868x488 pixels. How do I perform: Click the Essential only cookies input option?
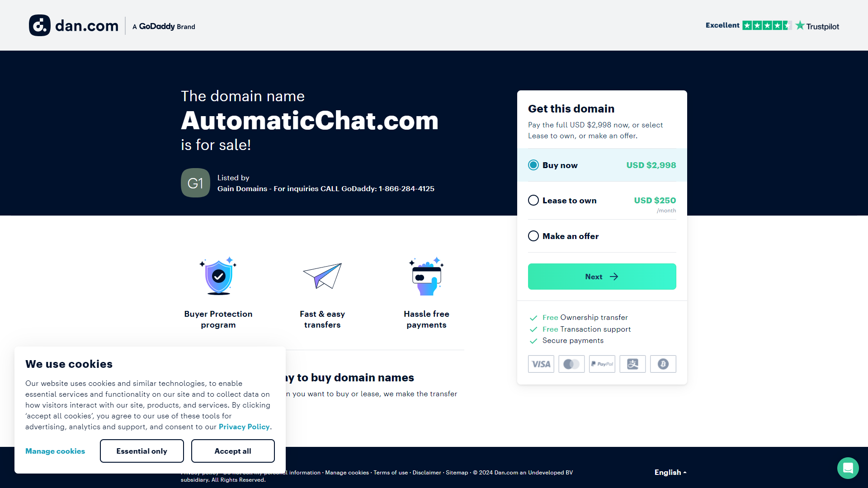click(x=142, y=450)
